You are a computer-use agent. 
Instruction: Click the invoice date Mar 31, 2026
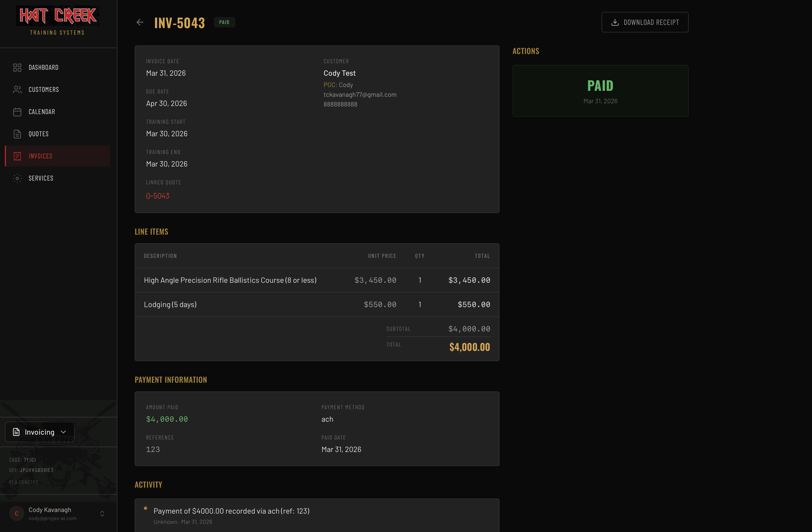point(166,73)
